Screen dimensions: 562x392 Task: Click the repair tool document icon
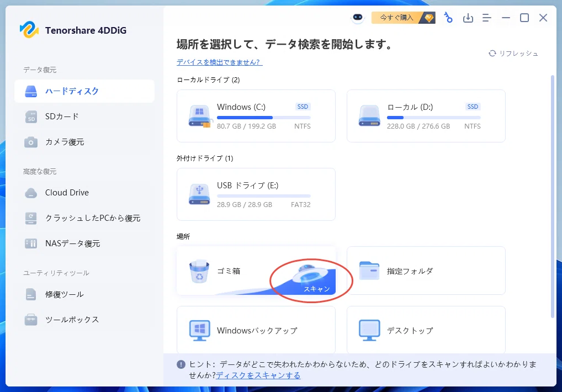click(31, 294)
